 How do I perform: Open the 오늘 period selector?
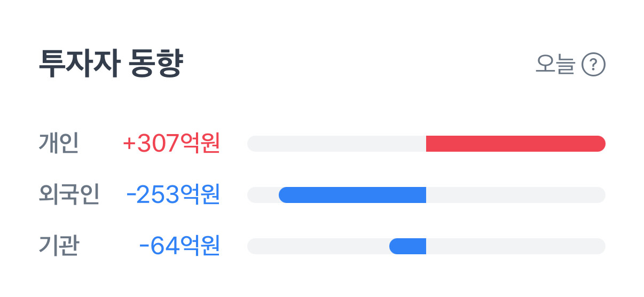coord(555,65)
